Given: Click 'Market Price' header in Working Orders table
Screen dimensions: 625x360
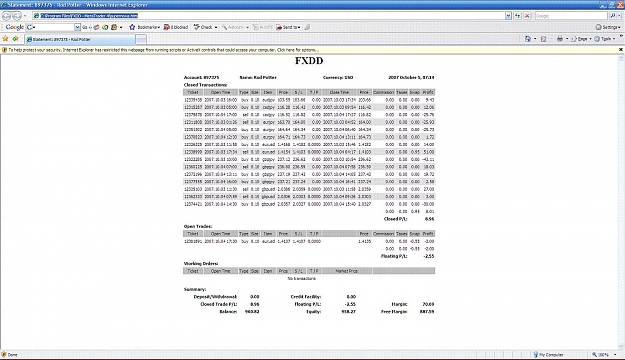Looking at the screenshot, I should pos(346,271).
